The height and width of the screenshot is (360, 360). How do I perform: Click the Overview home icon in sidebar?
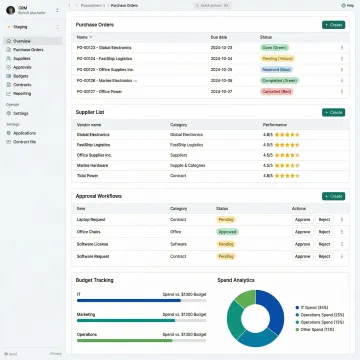pos(9,41)
